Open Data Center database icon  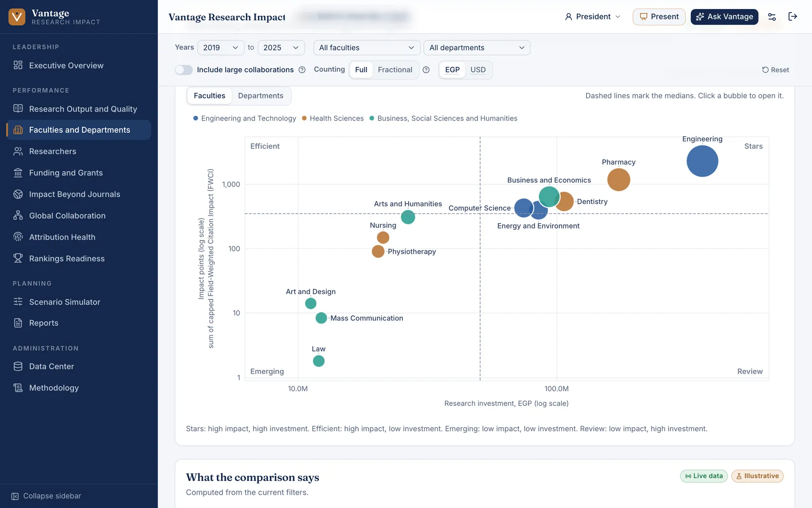(x=18, y=366)
